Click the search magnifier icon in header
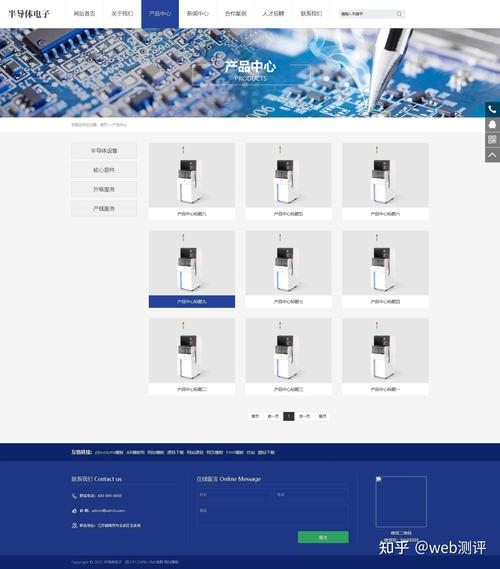This screenshot has width=500, height=569. click(x=399, y=14)
